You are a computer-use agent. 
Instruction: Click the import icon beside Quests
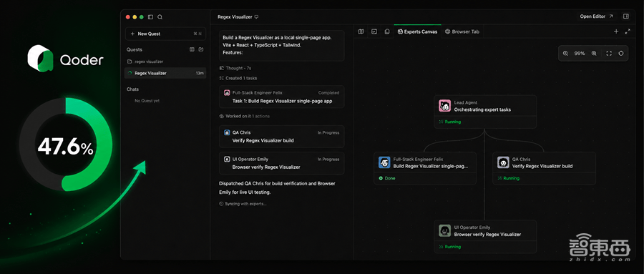(201, 49)
